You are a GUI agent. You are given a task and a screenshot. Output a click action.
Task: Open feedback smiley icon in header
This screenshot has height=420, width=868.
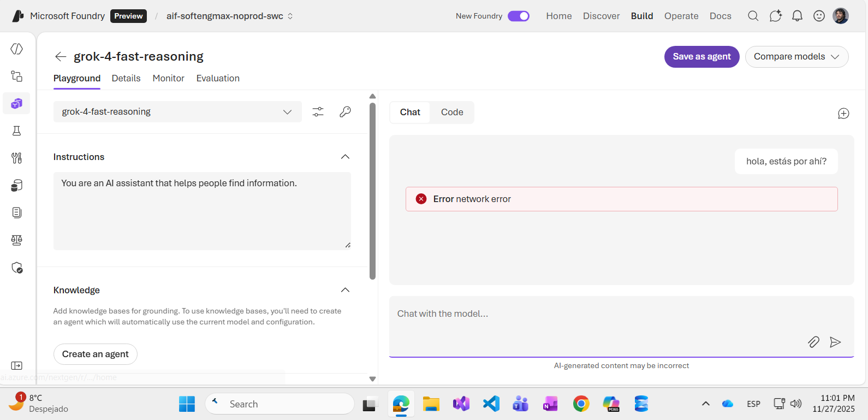tap(819, 16)
